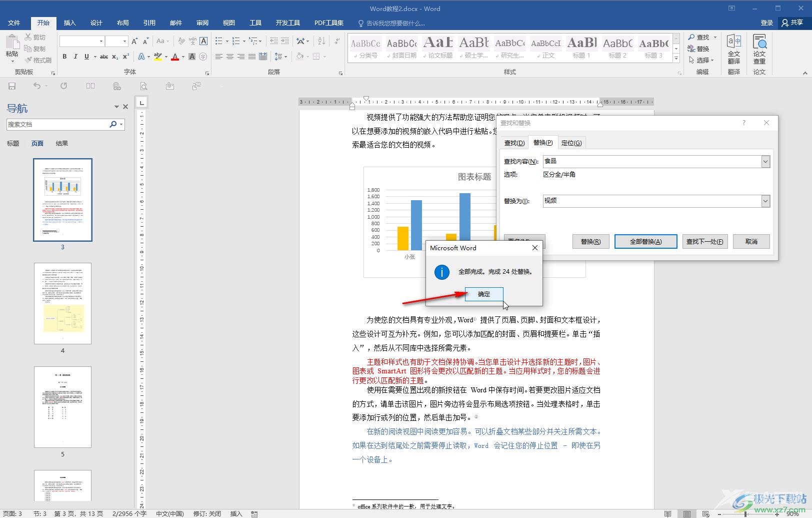Center the paragraph text
The height and width of the screenshot is (518, 812).
coord(229,57)
